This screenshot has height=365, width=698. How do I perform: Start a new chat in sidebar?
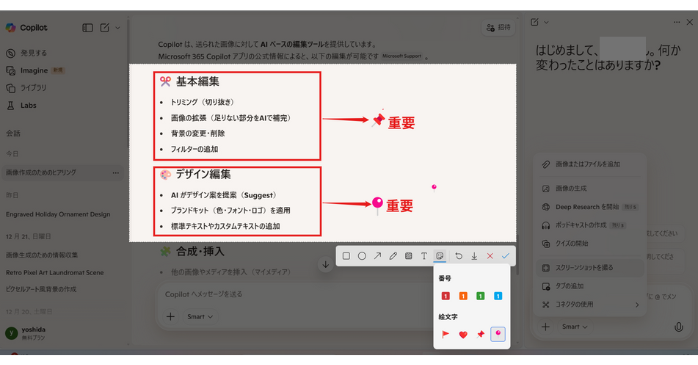coord(105,28)
